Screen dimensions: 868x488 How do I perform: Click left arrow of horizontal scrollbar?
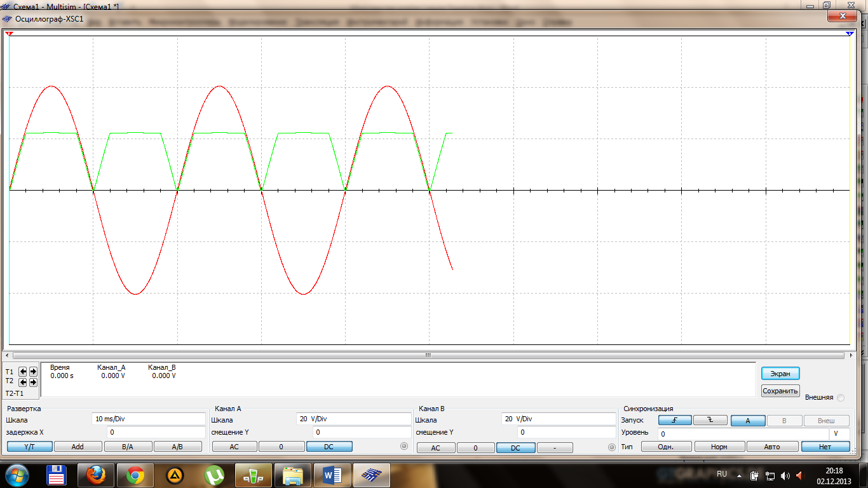pos(7,356)
